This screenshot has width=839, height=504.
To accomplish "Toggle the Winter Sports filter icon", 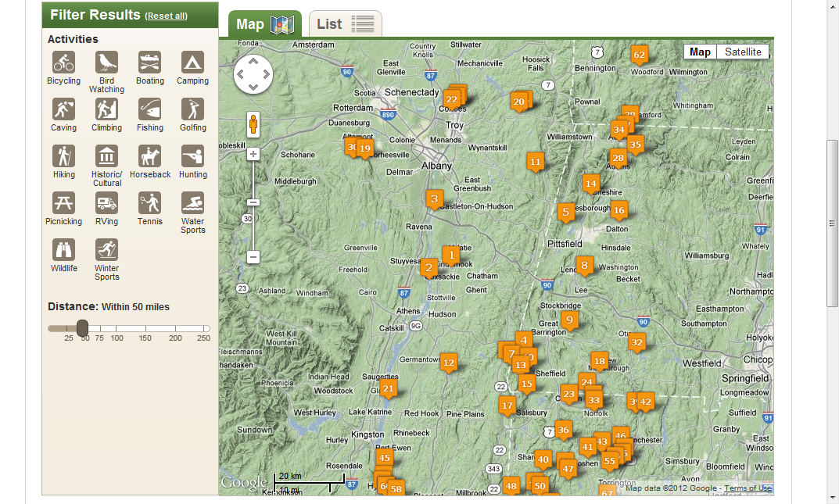I will click(106, 250).
